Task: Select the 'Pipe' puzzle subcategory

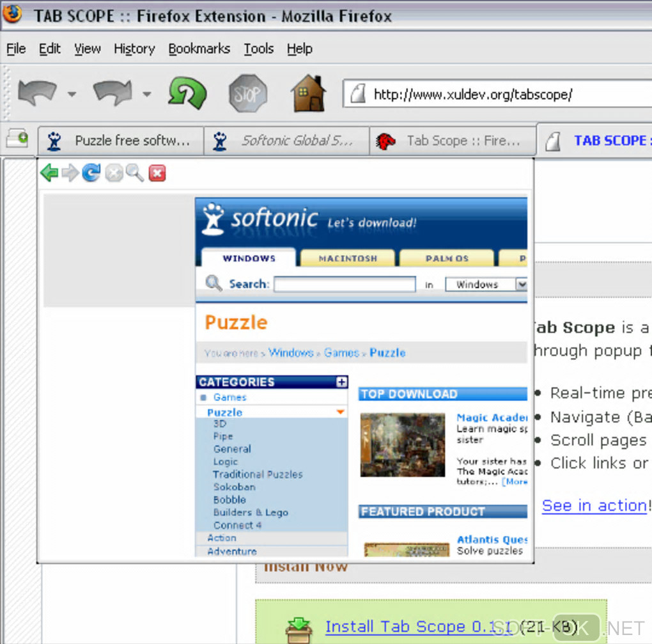Action: [223, 436]
